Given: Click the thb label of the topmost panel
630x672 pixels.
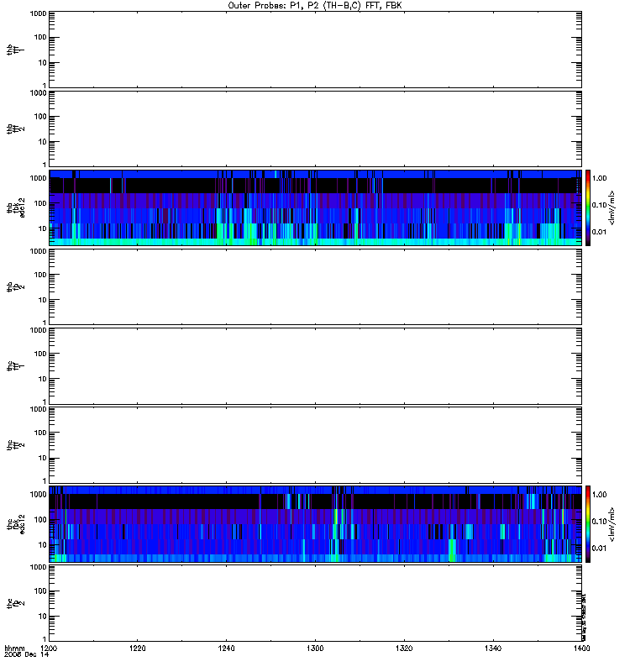Looking at the screenshot, I should click(9, 50).
